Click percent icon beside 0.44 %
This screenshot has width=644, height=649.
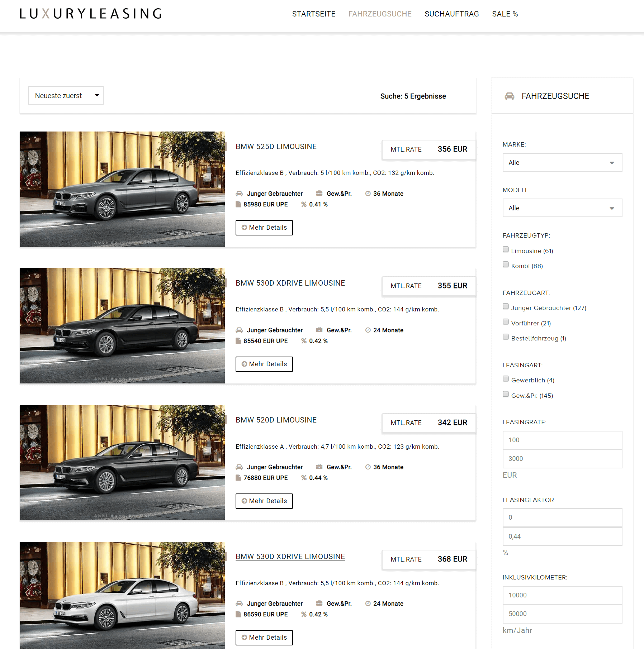304,478
